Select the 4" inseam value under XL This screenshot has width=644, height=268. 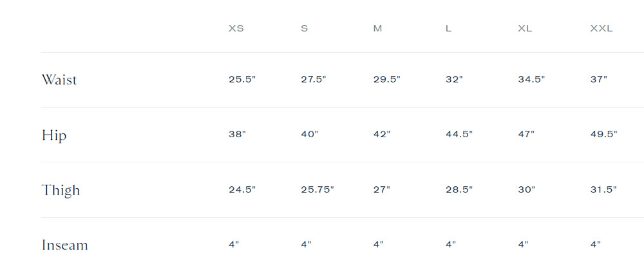pyautogui.click(x=523, y=244)
